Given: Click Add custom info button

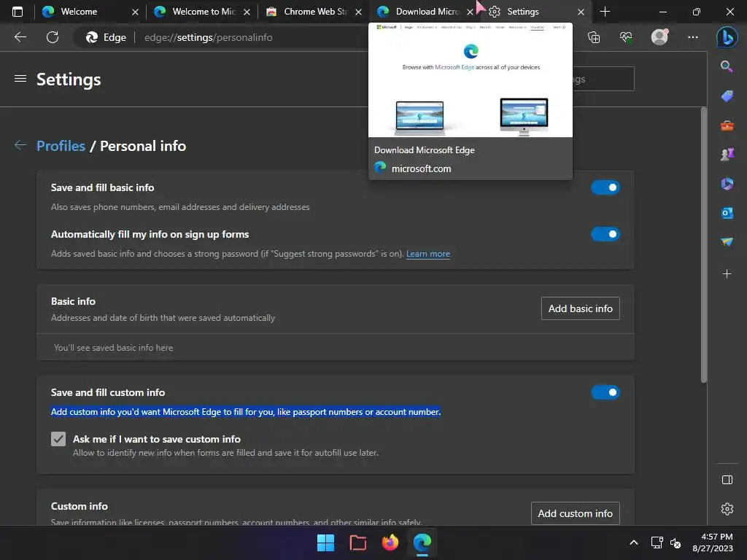Looking at the screenshot, I should click(x=575, y=513).
